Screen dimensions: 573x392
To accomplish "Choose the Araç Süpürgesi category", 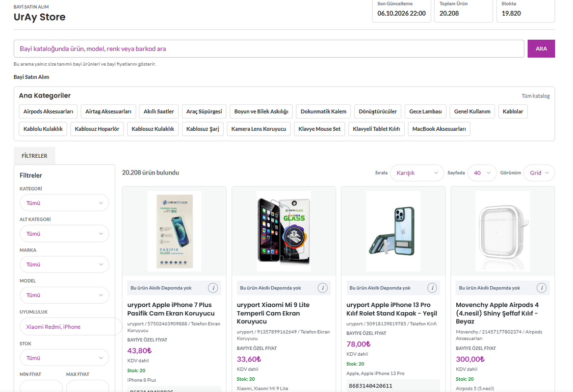I will [204, 111].
